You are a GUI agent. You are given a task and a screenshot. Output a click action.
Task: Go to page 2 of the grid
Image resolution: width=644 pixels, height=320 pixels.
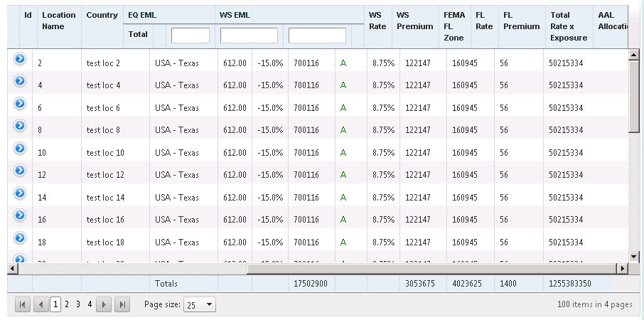pos(67,304)
